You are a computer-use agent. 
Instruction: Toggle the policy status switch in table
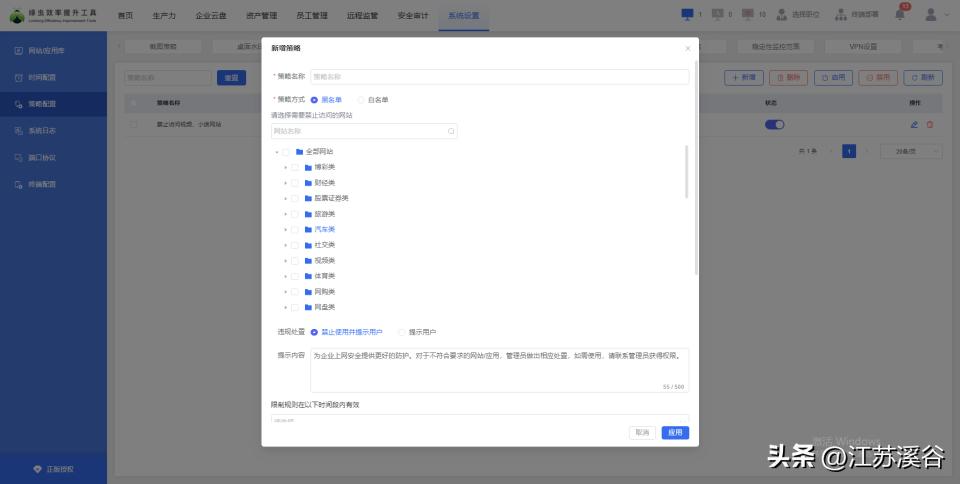point(774,125)
